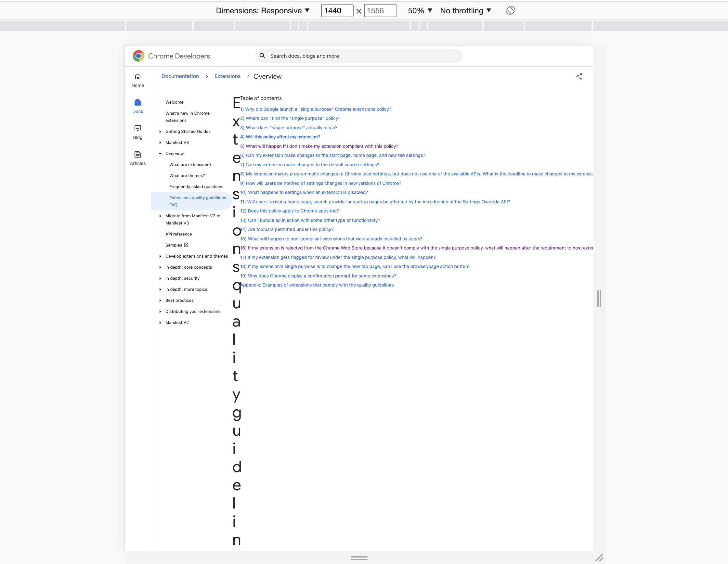Select the Home icon in the sidebar
Viewport: 728px width, 564px height.
[x=138, y=77]
